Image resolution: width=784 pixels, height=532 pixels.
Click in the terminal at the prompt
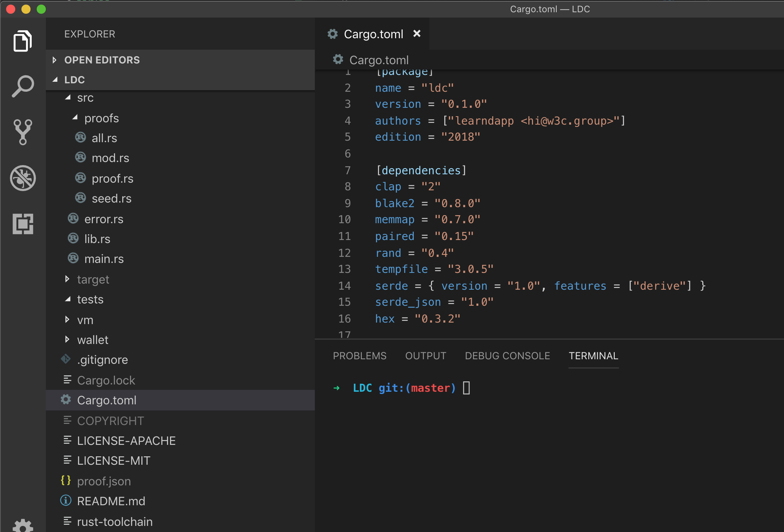[467, 388]
